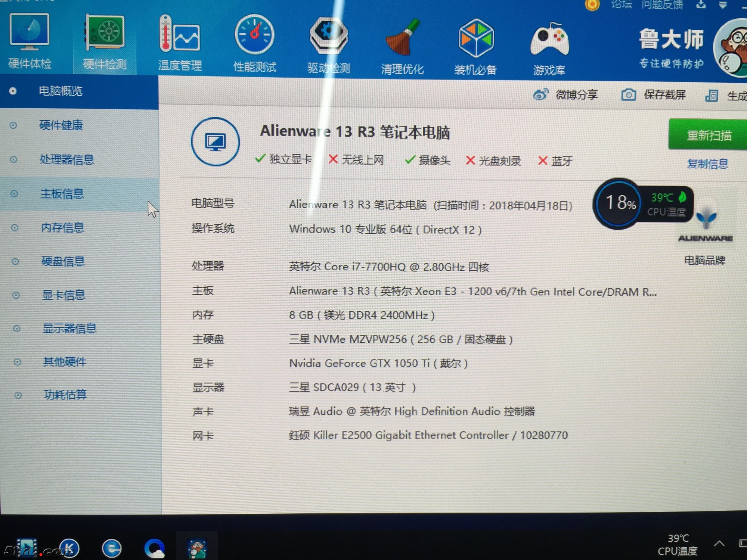747x560 pixels.
Task: Open 显卡信息 sidebar item
Action: point(63,295)
